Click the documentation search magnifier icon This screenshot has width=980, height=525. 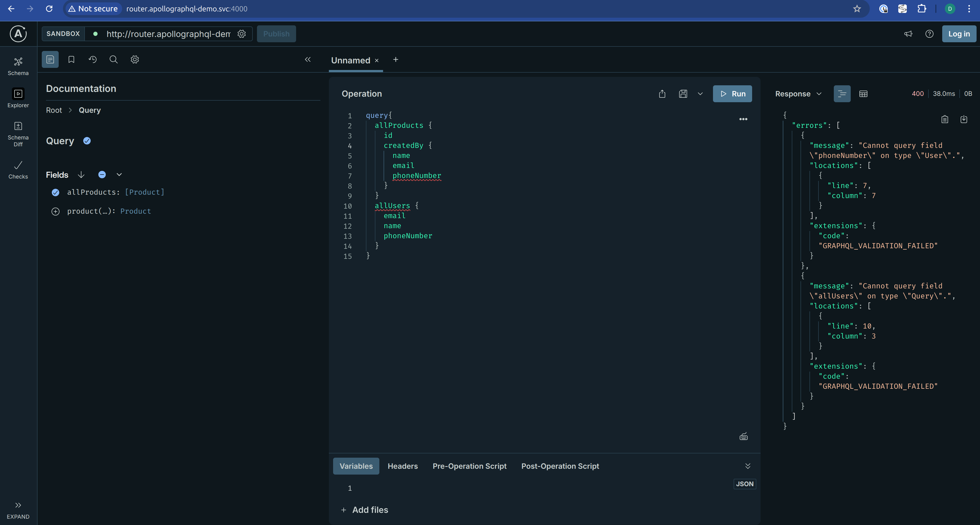pyautogui.click(x=113, y=59)
